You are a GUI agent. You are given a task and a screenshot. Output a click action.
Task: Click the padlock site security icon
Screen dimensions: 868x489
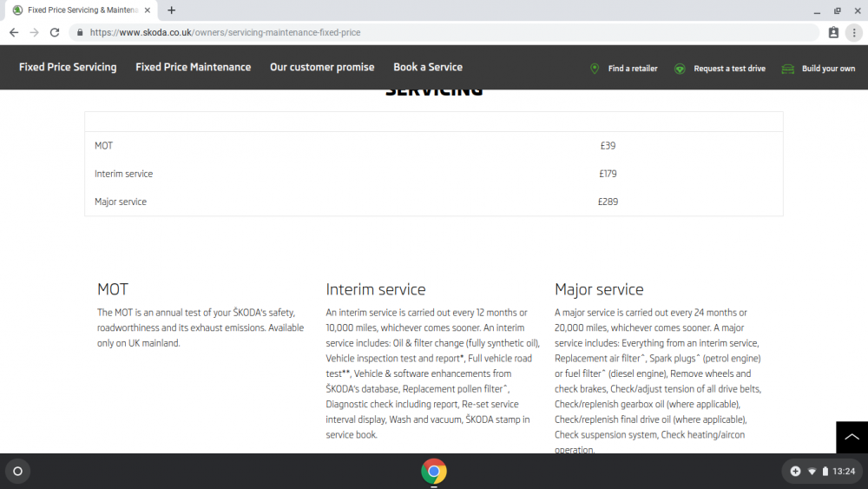pos(80,33)
